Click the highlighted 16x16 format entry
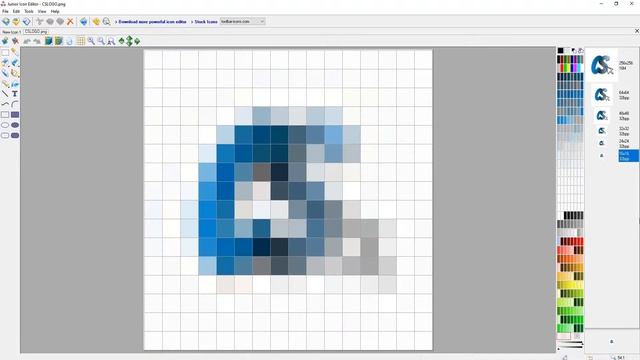 coord(628,156)
